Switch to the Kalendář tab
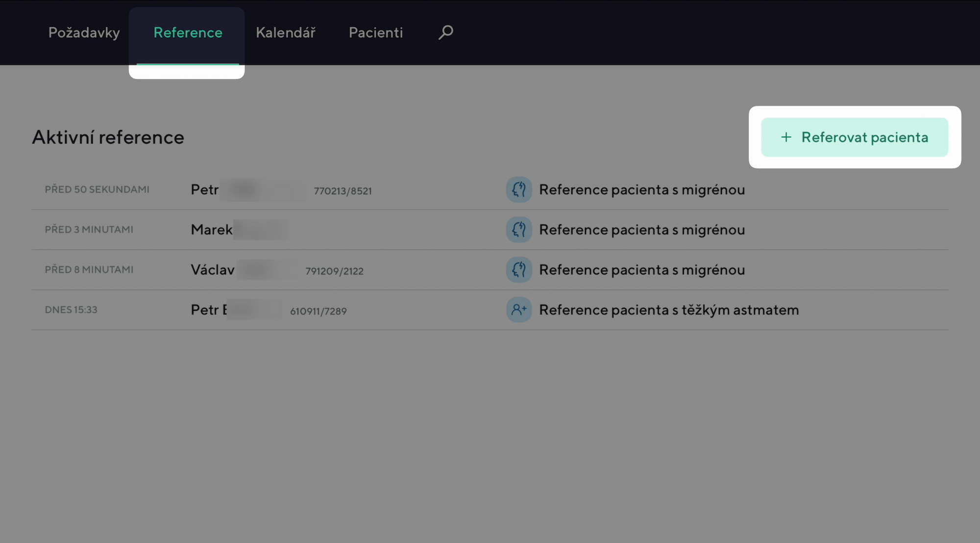Viewport: 980px width, 543px height. [286, 32]
